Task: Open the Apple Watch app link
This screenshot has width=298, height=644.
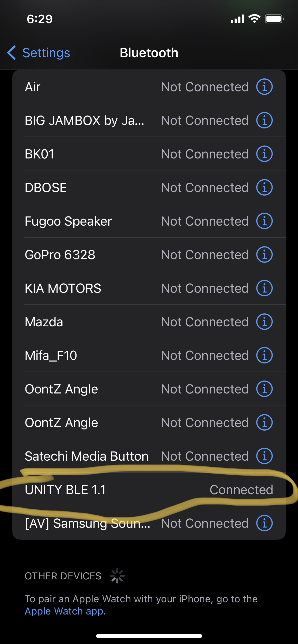Action: point(65,611)
